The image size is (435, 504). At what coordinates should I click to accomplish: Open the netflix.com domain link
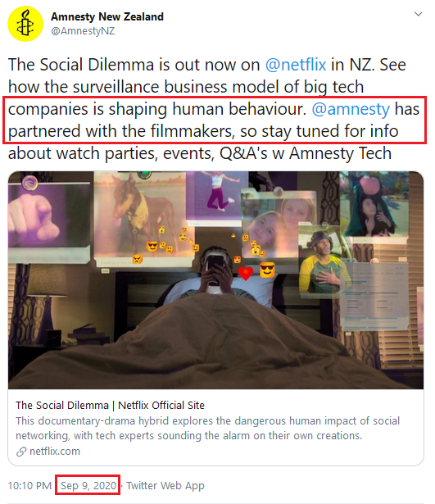55,452
